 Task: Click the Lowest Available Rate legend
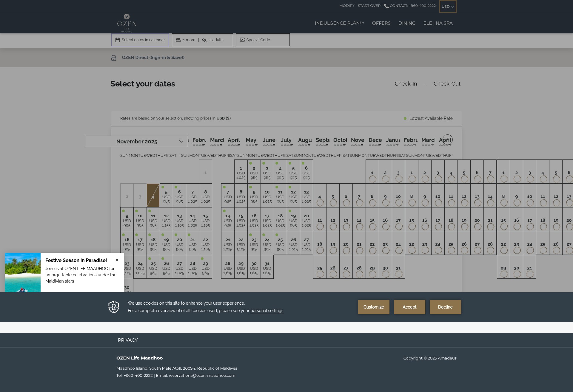click(x=428, y=118)
